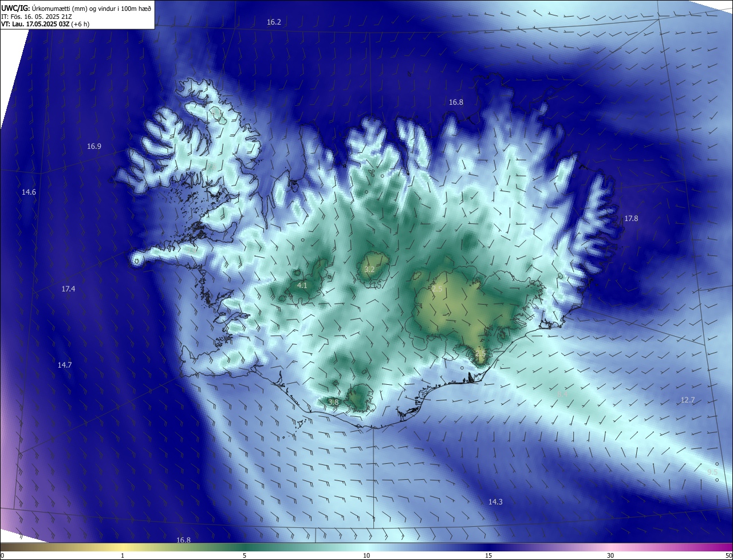Screen dimensions: 733x560
Task: Click the '1' tick label of the colour scale
Action: [x=123, y=555]
